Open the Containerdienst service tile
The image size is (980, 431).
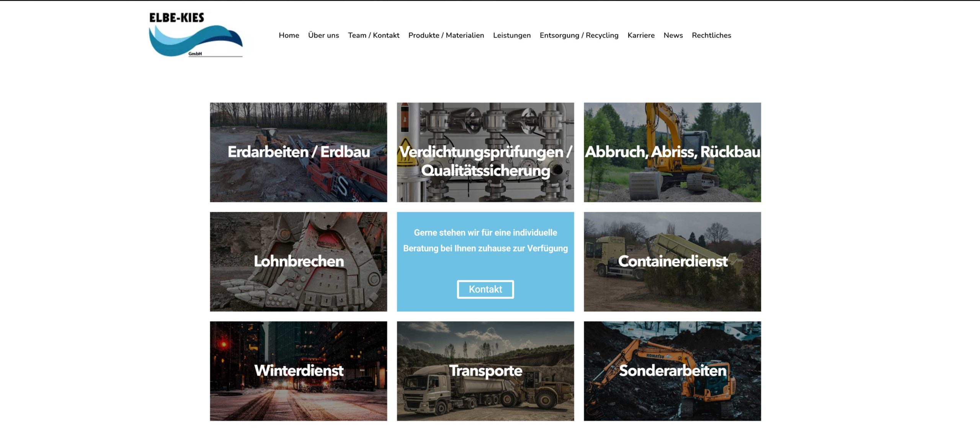coord(672,262)
